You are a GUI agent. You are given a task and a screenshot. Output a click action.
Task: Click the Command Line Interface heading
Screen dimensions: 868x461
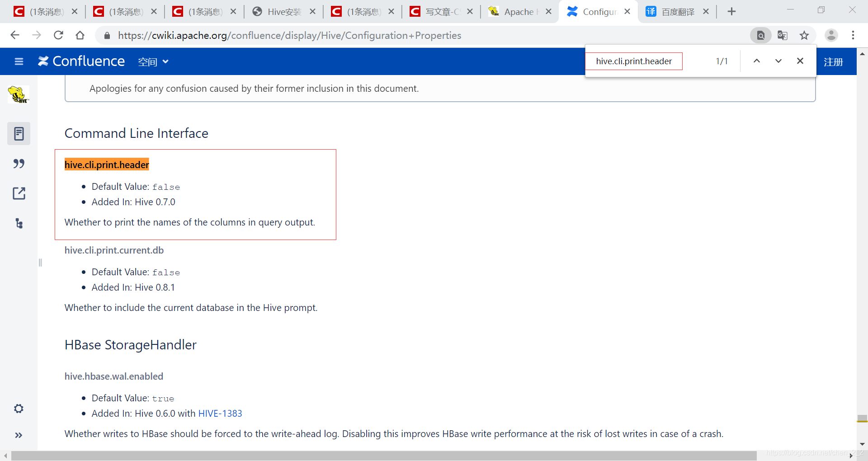click(137, 133)
